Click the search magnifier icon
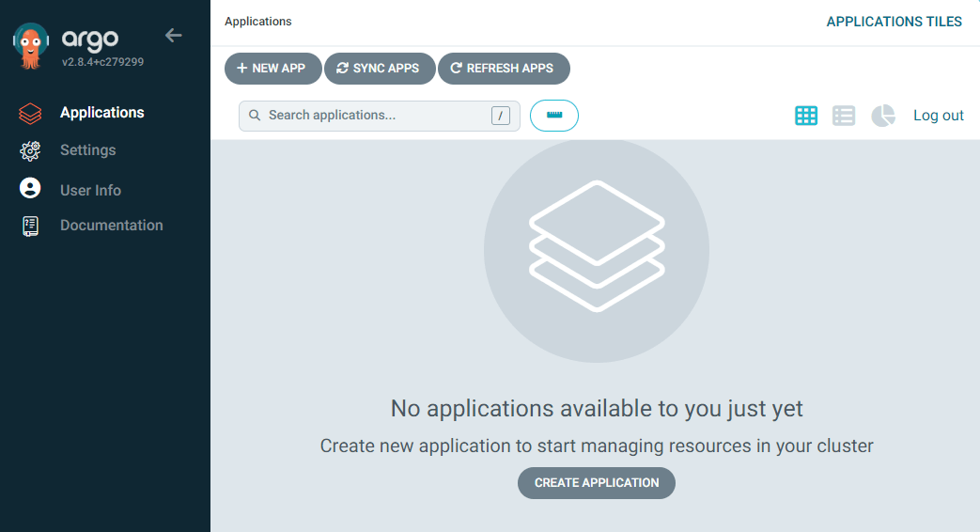 [255, 115]
